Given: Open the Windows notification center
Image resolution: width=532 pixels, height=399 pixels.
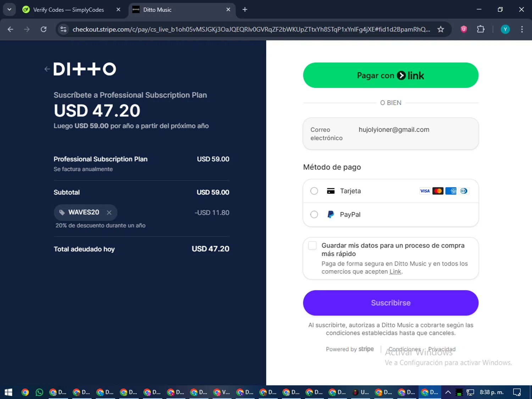Looking at the screenshot, I should pyautogui.click(x=517, y=392).
